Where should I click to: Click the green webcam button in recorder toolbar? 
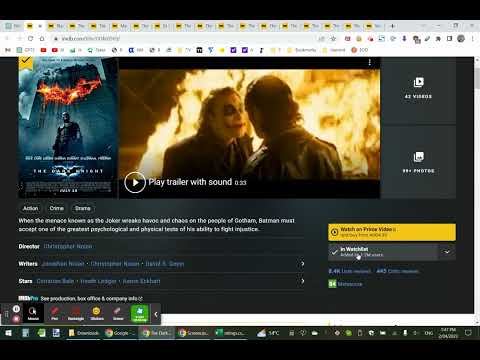click(139, 314)
